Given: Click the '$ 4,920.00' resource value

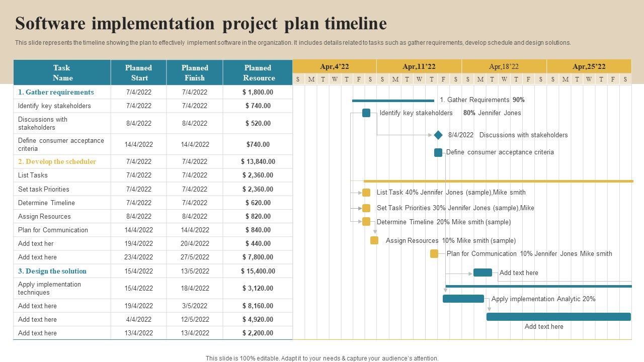Looking at the screenshot, I should click(258, 319).
